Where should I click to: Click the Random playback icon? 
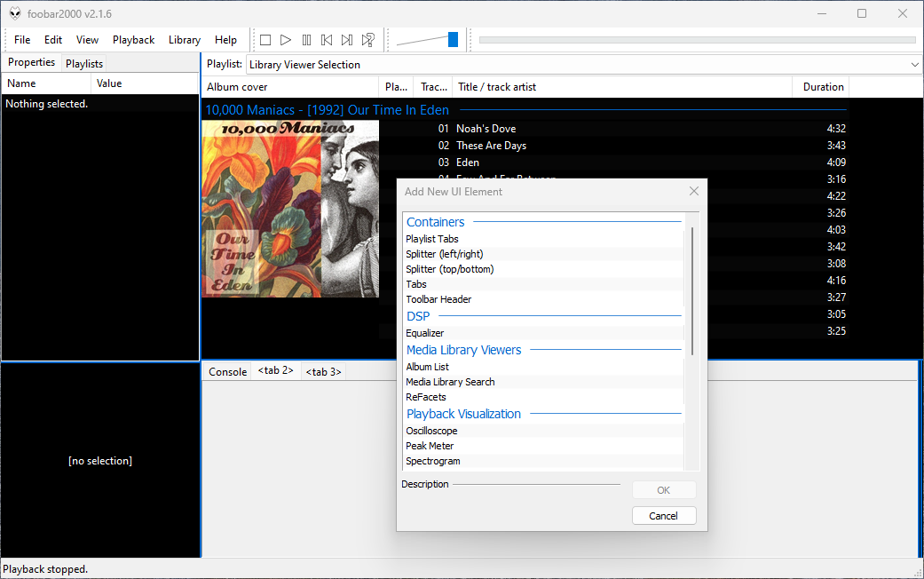click(367, 40)
